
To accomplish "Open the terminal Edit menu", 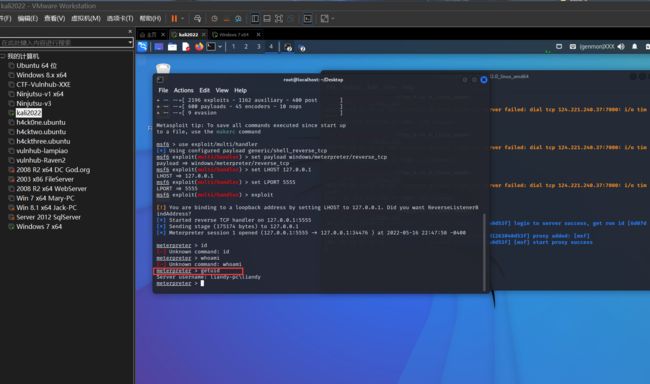I will (x=204, y=90).
